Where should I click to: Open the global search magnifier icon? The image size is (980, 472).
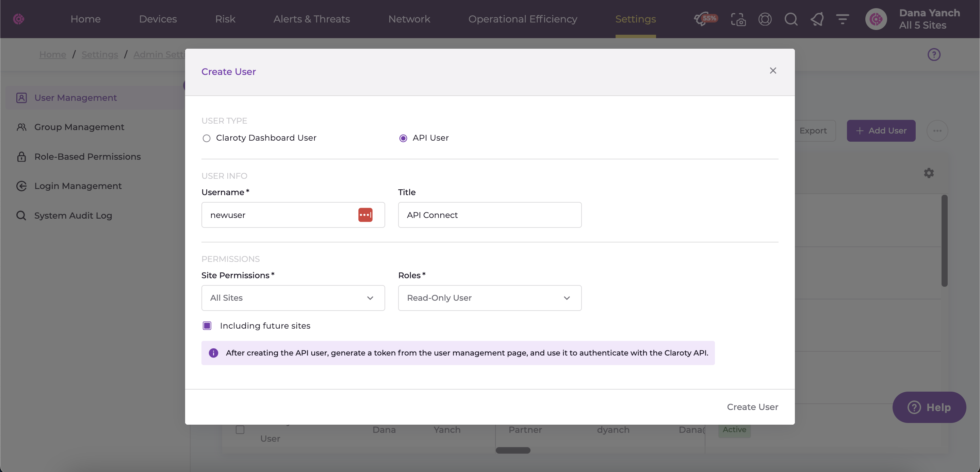tap(791, 19)
